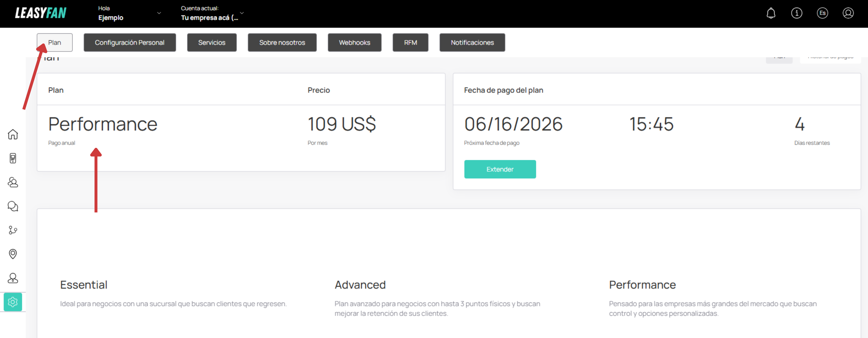Open the automation branch icon in sidebar

(x=13, y=230)
